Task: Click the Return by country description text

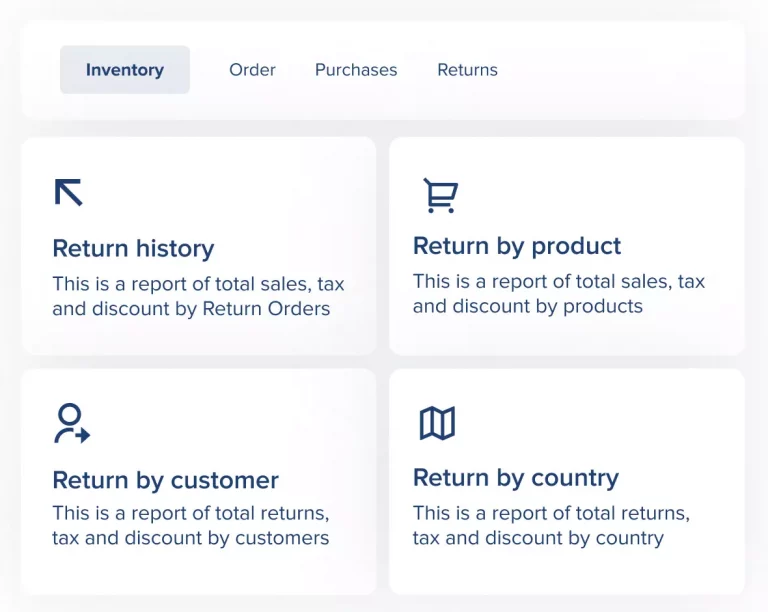Action: coord(550,526)
